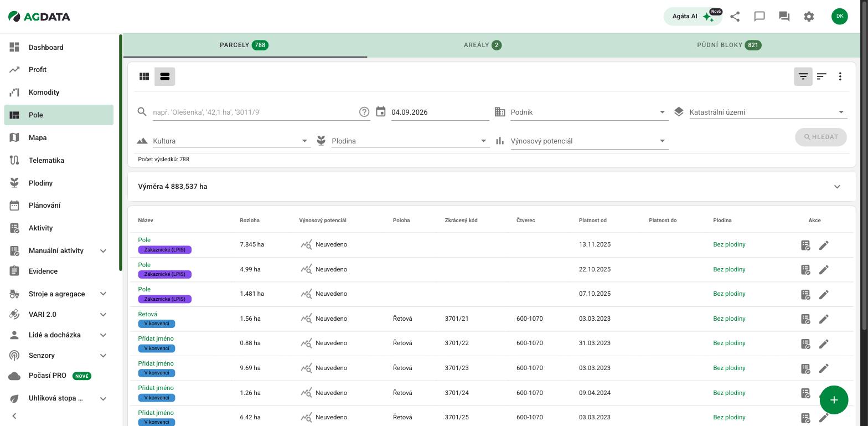Click Bez plodiny for parcel 3701/22
This screenshot has width=868, height=426.
click(729, 343)
